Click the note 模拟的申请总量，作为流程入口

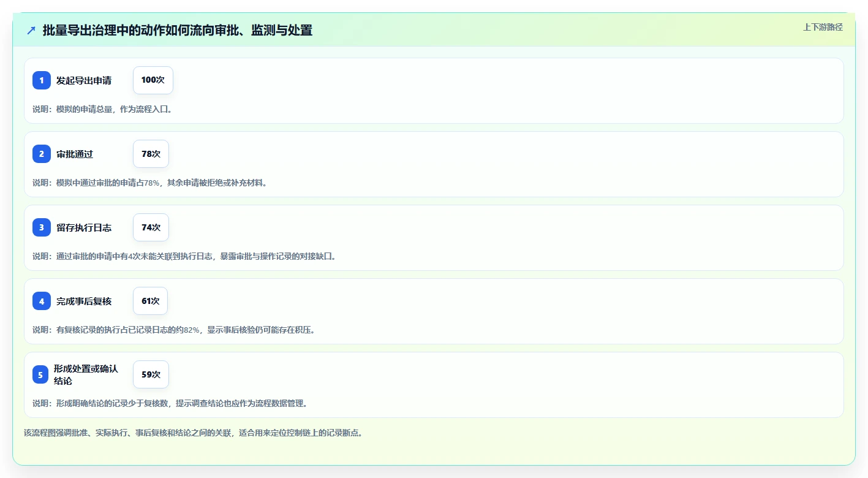pyautogui.click(x=104, y=109)
